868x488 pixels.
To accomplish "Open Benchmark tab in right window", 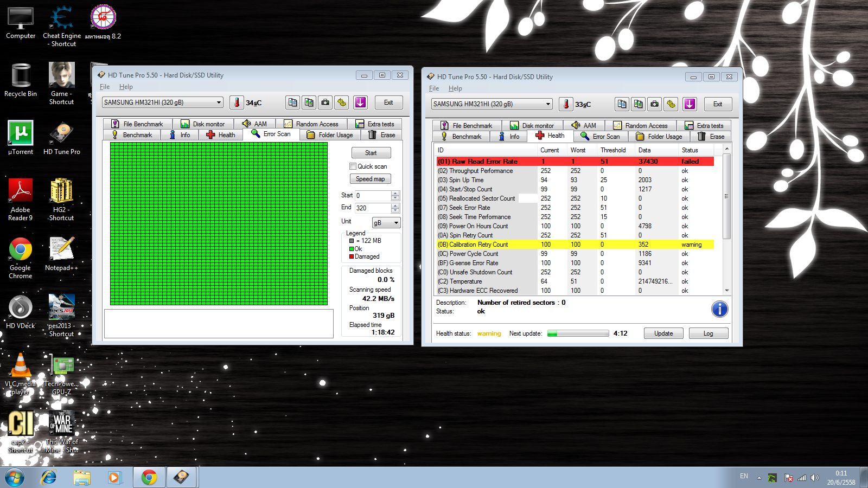I will click(x=461, y=137).
